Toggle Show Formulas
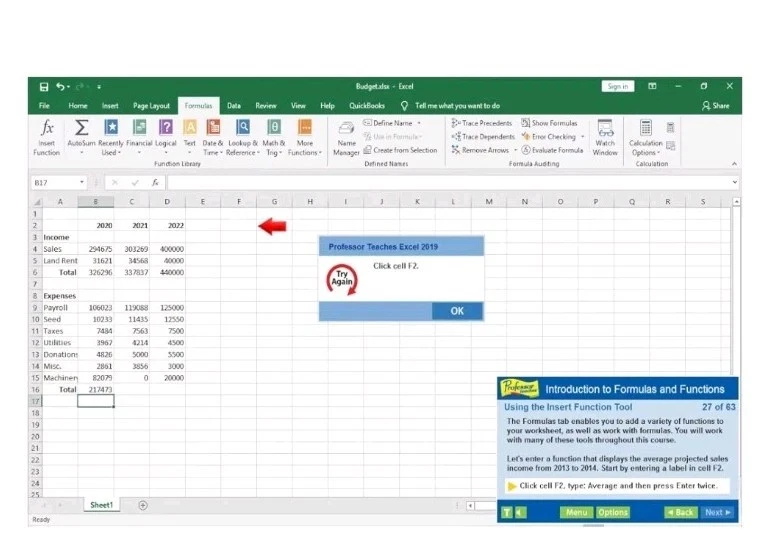 click(549, 123)
